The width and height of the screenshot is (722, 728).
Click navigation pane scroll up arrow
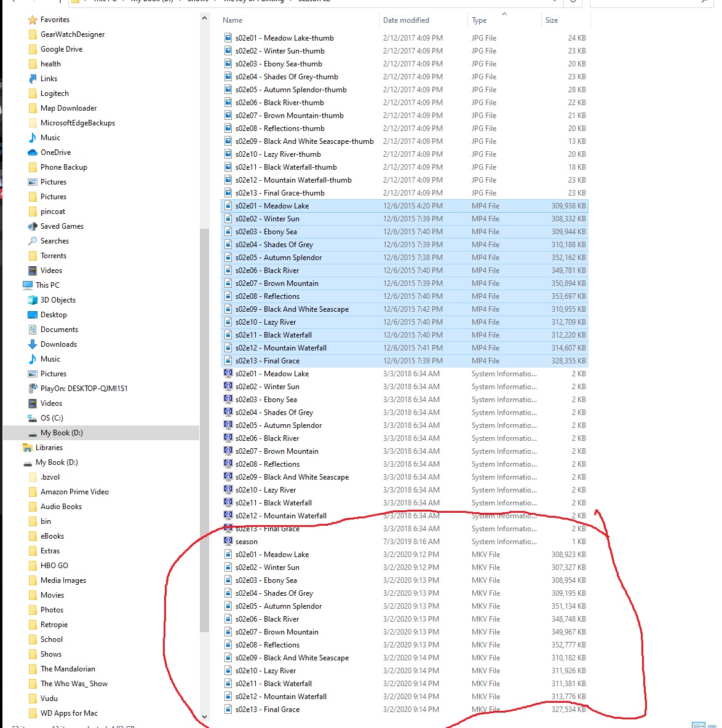point(204,18)
